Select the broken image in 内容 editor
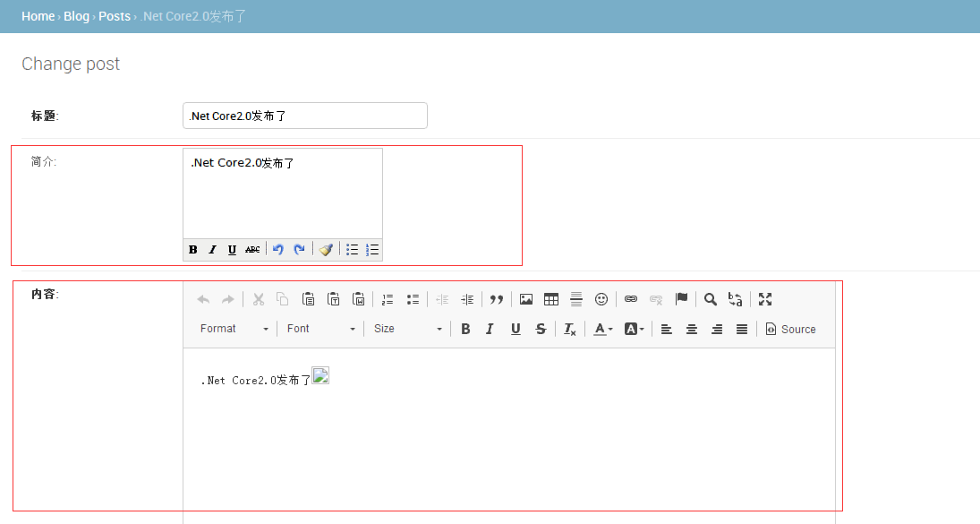The width and height of the screenshot is (980, 524). [320, 375]
